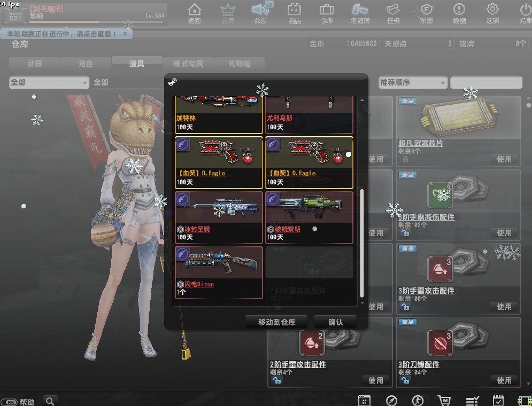Image resolution: width=532 pixels, height=406 pixels.
Task: Click the soldier figure icon in bottom bar
Action: point(418,401)
